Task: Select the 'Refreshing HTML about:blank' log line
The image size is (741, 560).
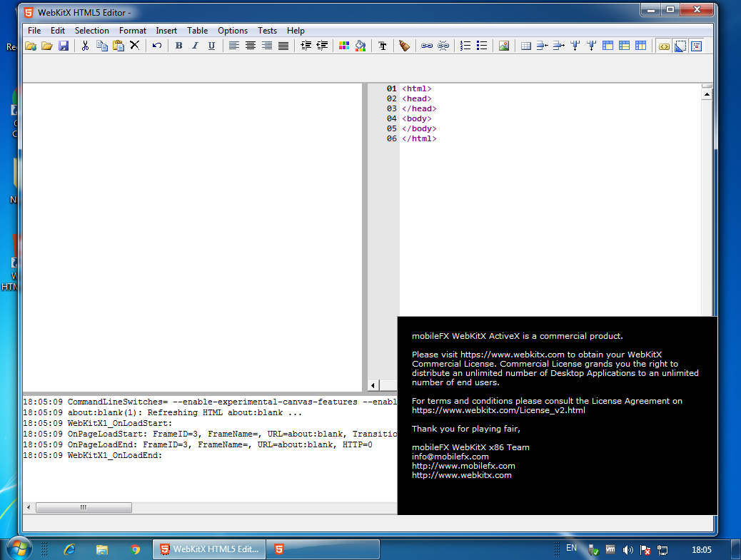Action: 163,412
